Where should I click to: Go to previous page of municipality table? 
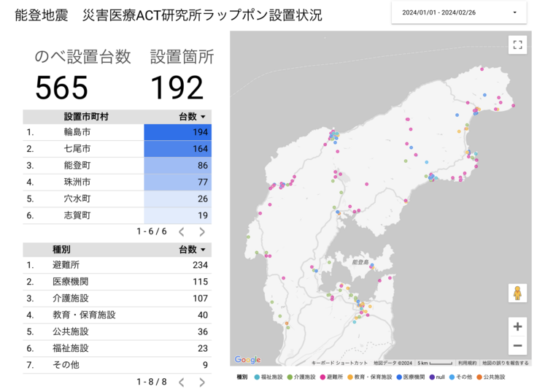point(182,232)
